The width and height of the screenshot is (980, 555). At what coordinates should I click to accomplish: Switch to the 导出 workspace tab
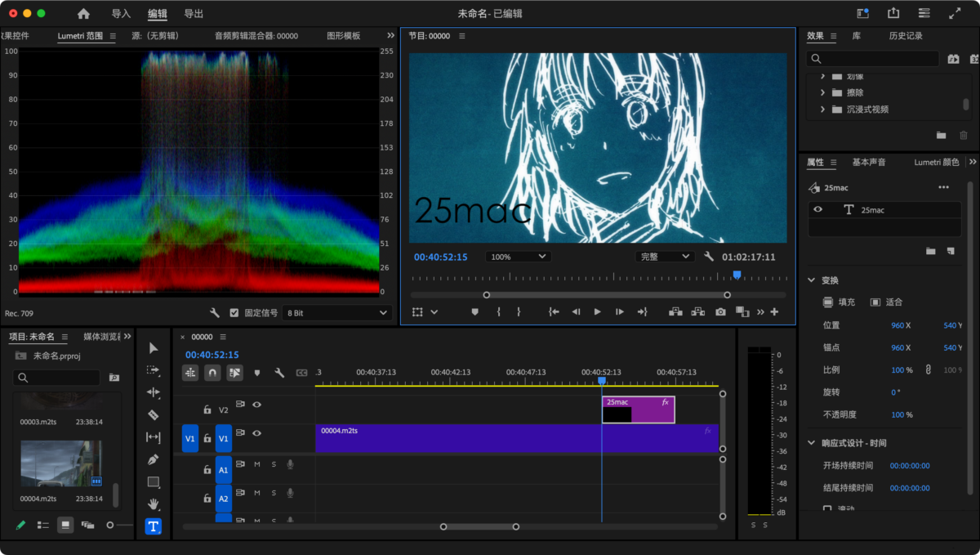[194, 14]
